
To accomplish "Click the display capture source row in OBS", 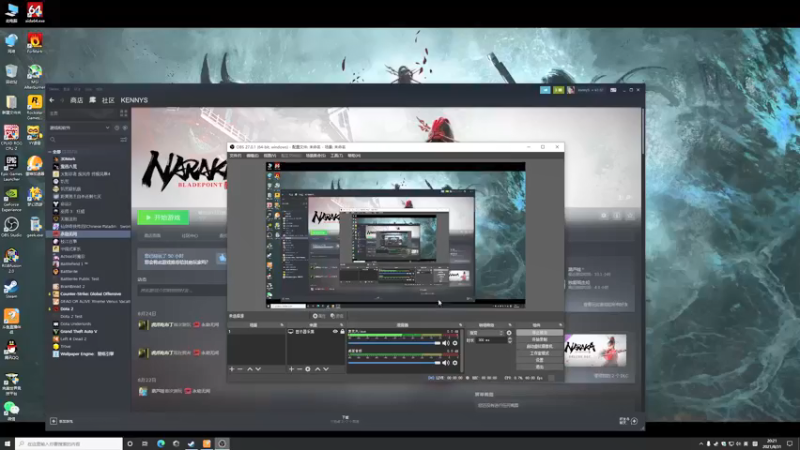I will [316, 332].
